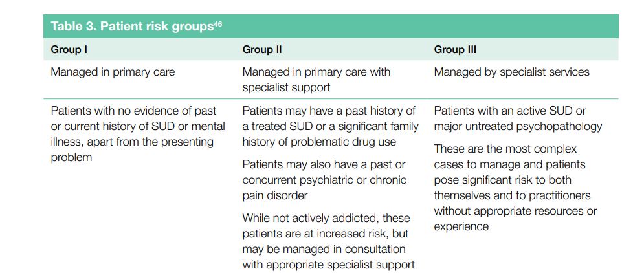Click the 'Patients with an active SUD' text
The height and width of the screenshot is (273, 644).
pos(510,111)
